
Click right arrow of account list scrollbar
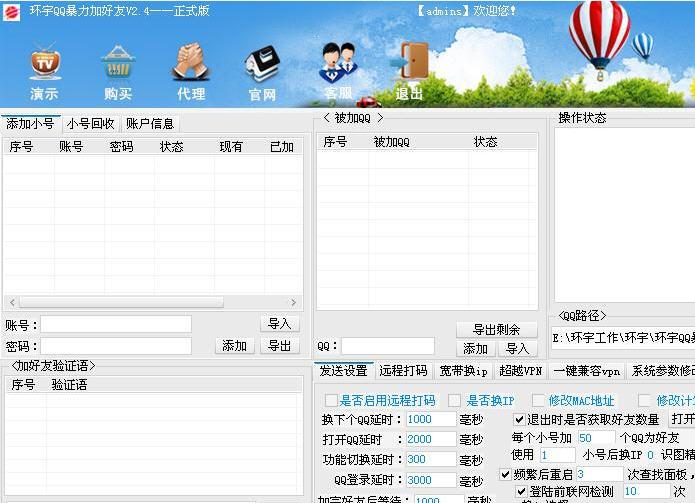[293, 302]
